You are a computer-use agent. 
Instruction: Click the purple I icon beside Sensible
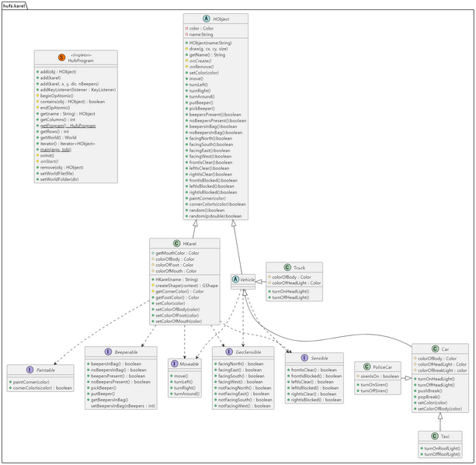304,358
